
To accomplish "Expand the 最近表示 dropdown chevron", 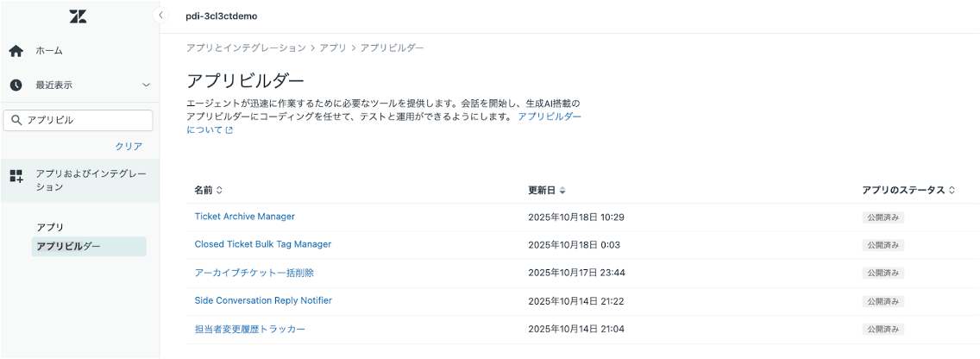I will click(x=146, y=85).
